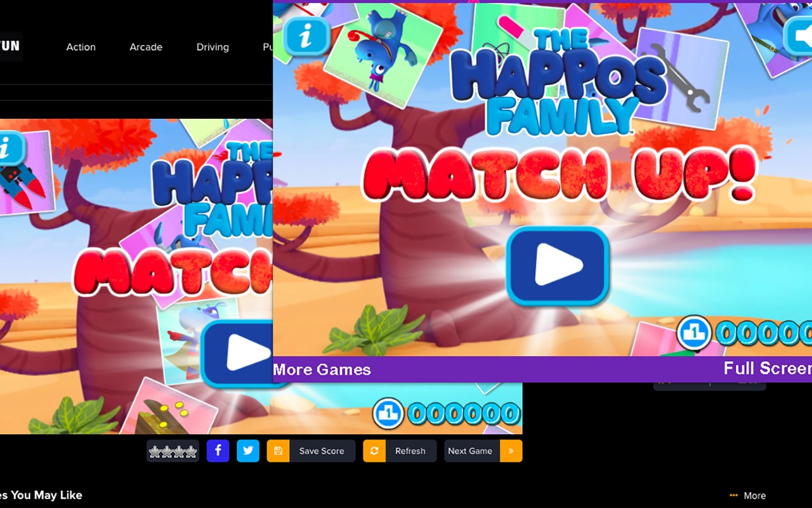Screen dimensions: 812x508
Task: Click the orange save disk icon
Action: coord(278,451)
